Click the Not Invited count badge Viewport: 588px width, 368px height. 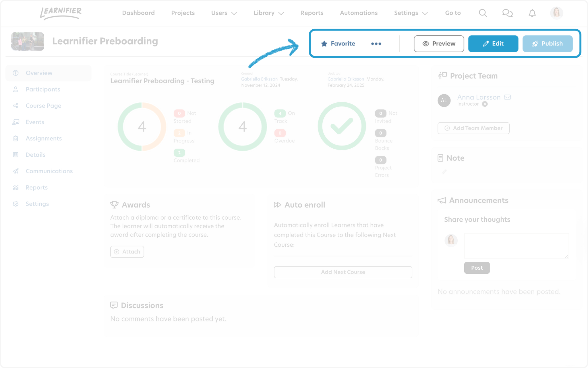[380, 113]
